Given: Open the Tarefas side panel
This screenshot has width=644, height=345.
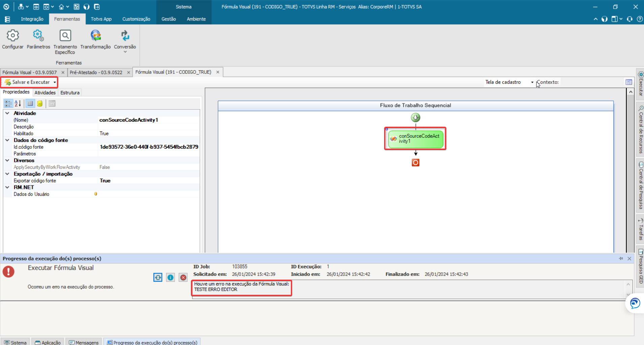Looking at the screenshot, I should pyautogui.click(x=640, y=229).
